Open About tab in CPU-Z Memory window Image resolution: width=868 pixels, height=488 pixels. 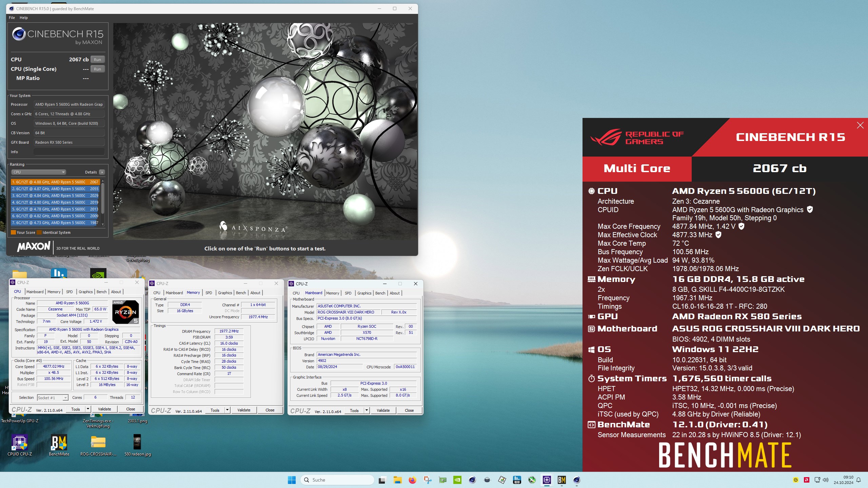pos(255,293)
